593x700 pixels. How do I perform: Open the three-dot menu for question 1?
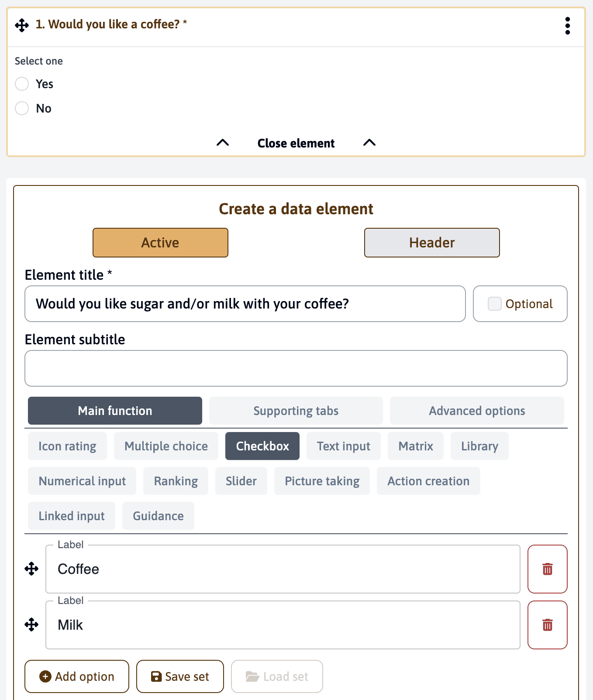[x=567, y=26]
